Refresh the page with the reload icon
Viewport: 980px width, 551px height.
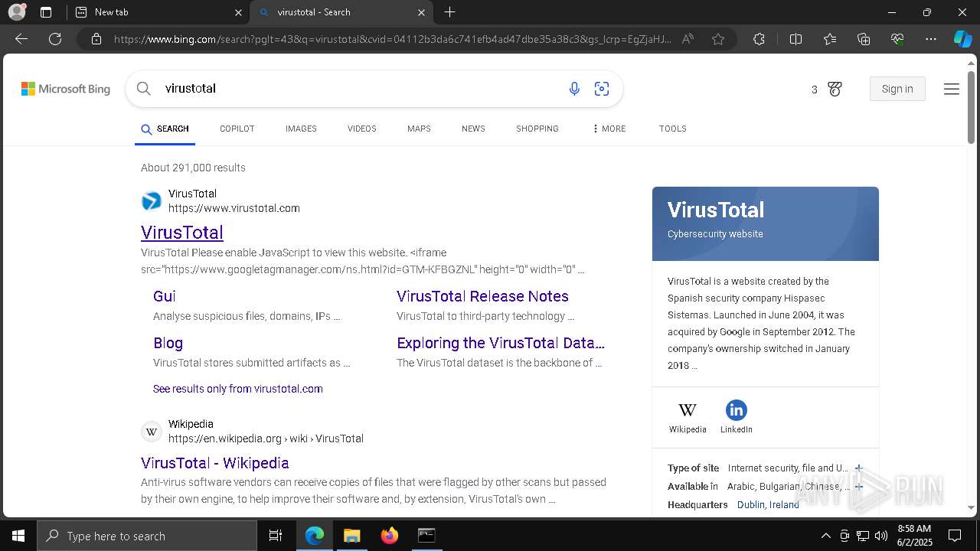pos(55,39)
